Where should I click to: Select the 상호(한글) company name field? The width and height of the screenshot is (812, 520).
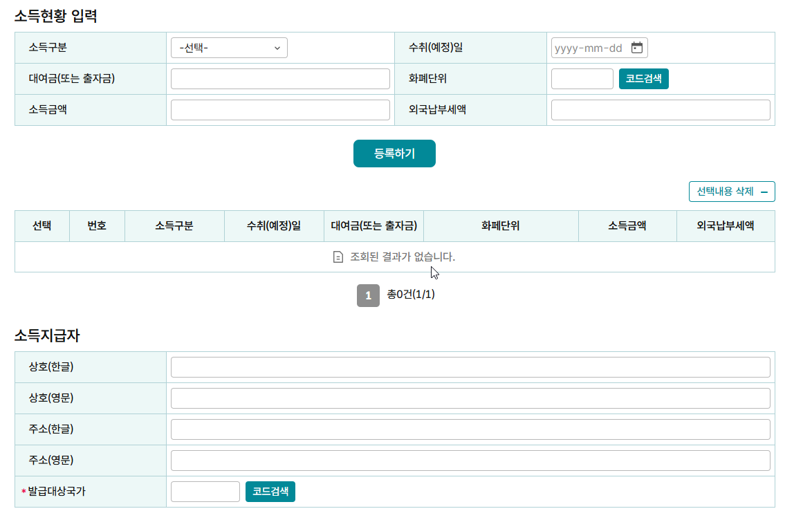(471, 366)
